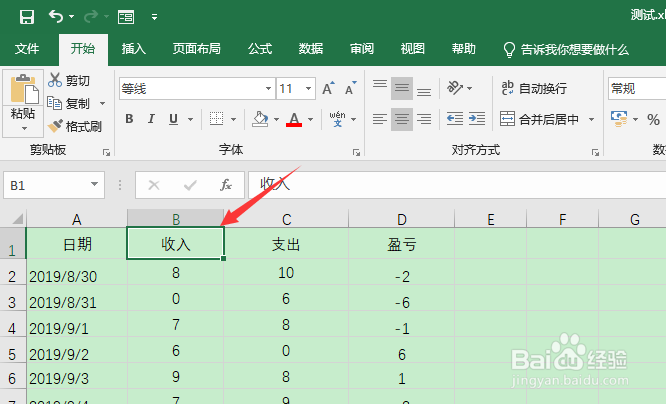Click the form icon in quick access toolbar
The height and width of the screenshot is (404, 666).
(126, 17)
